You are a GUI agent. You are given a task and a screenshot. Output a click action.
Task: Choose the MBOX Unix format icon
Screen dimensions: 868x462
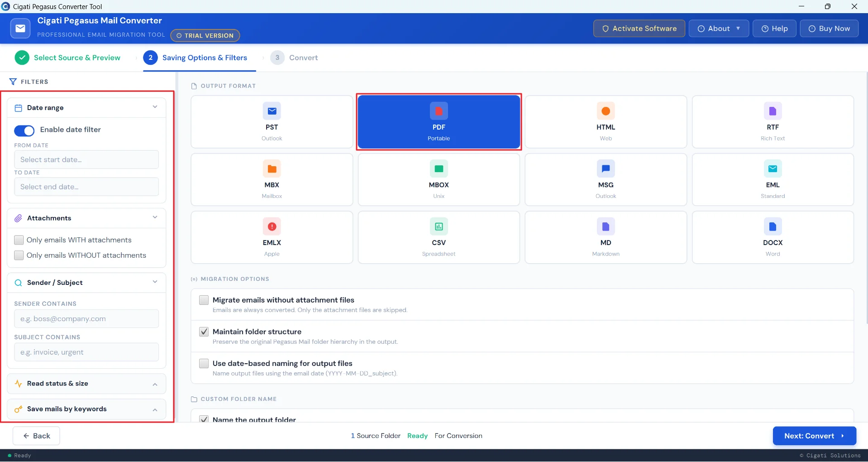(439, 169)
